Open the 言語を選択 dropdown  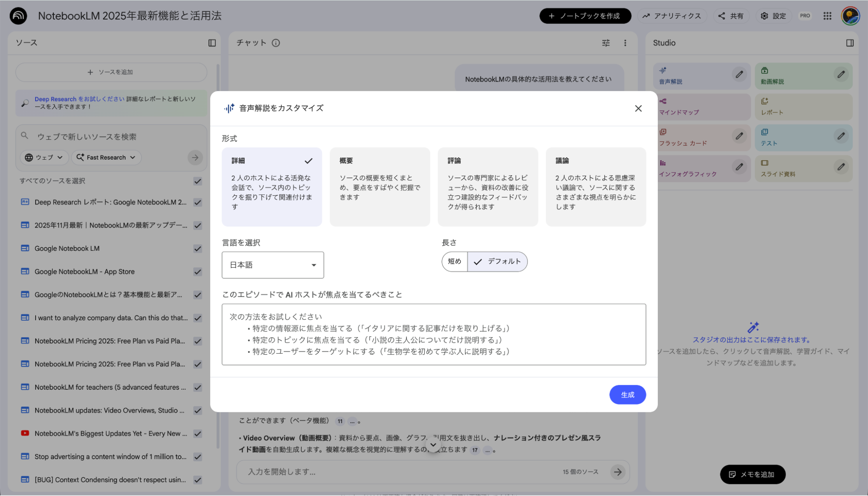click(273, 265)
